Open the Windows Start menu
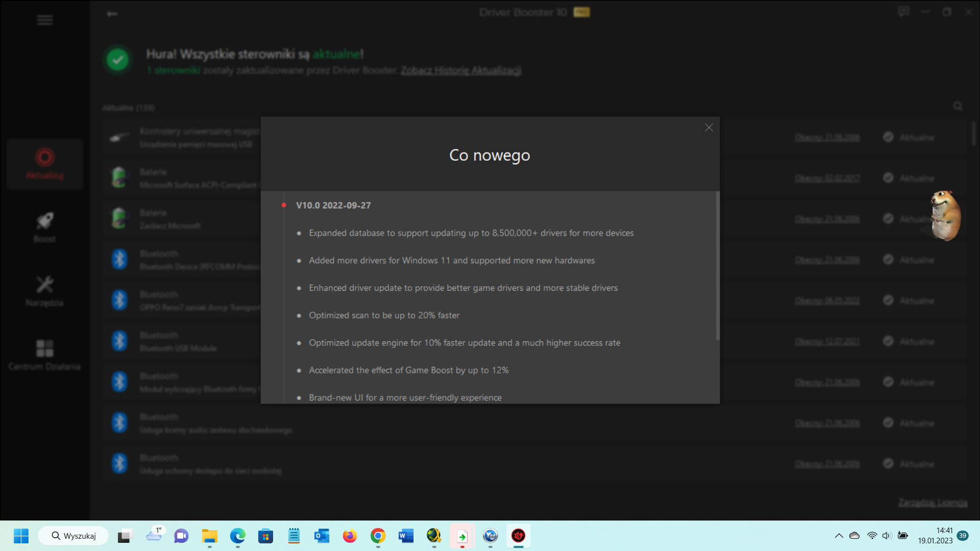 coord(21,536)
